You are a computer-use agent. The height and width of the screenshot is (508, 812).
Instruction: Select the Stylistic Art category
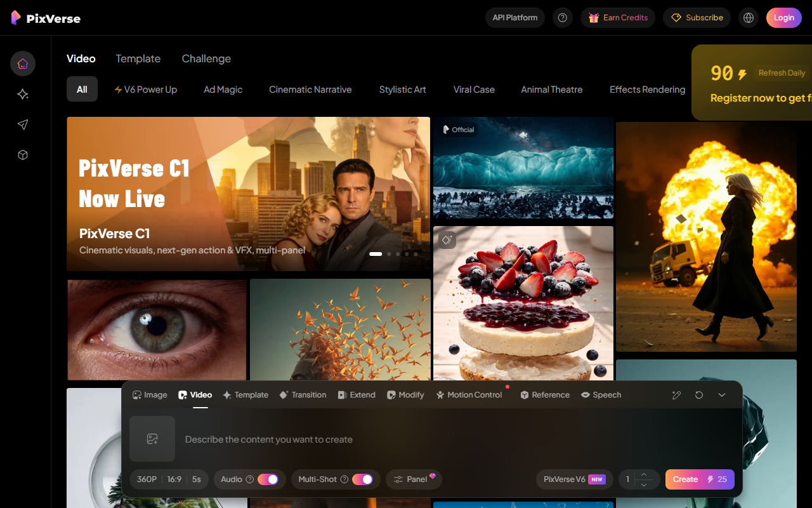pyautogui.click(x=402, y=90)
